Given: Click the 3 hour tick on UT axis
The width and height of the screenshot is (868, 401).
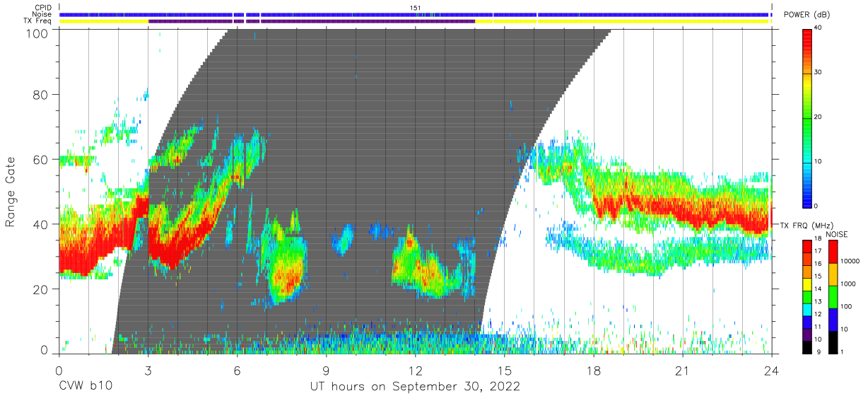Looking at the screenshot, I should pos(148,371).
